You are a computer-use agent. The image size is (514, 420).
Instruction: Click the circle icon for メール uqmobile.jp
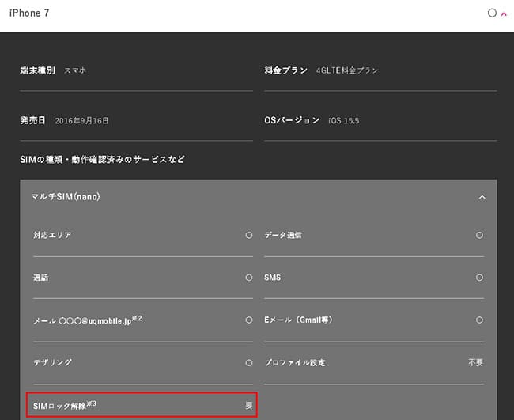(x=249, y=320)
